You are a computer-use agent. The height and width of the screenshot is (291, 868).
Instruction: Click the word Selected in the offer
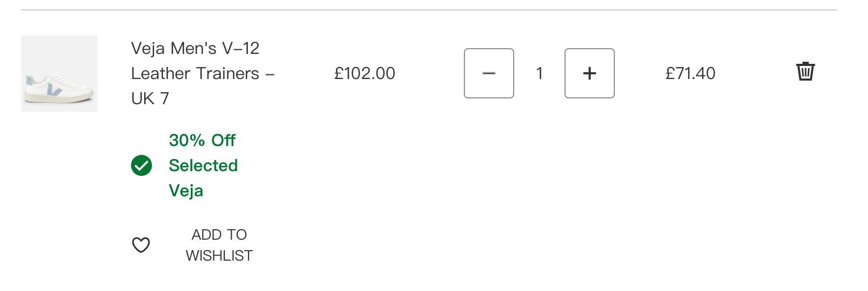[x=203, y=165]
